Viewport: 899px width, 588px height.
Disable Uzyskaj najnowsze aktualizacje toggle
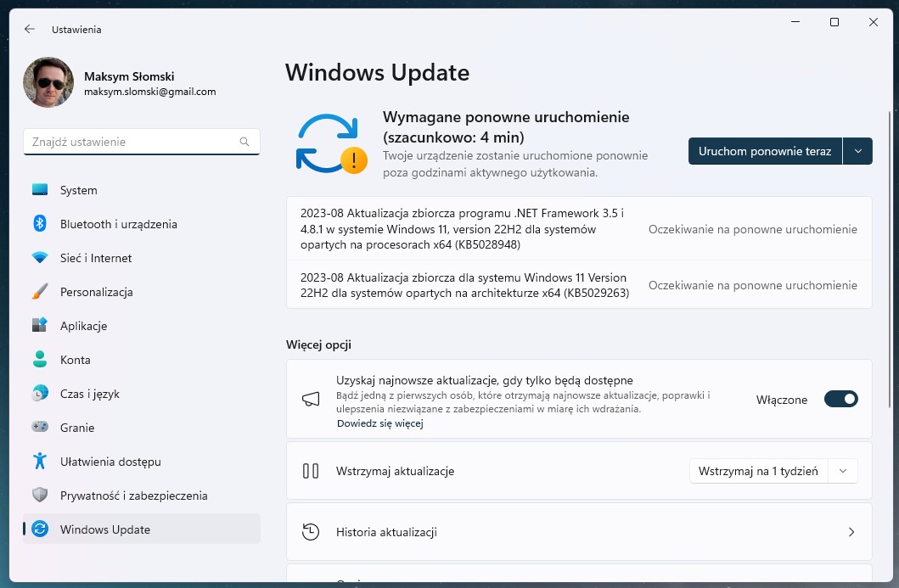pyautogui.click(x=840, y=399)
